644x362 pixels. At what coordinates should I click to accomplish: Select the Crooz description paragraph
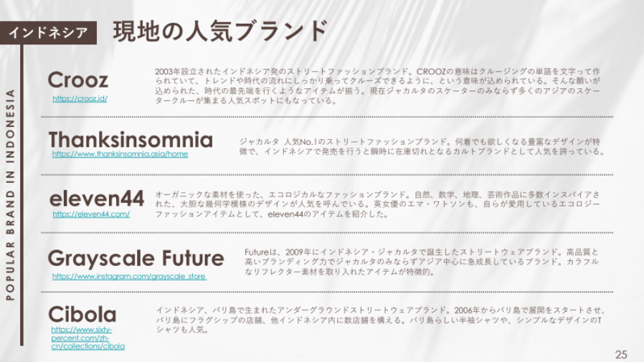pos(377,86)
